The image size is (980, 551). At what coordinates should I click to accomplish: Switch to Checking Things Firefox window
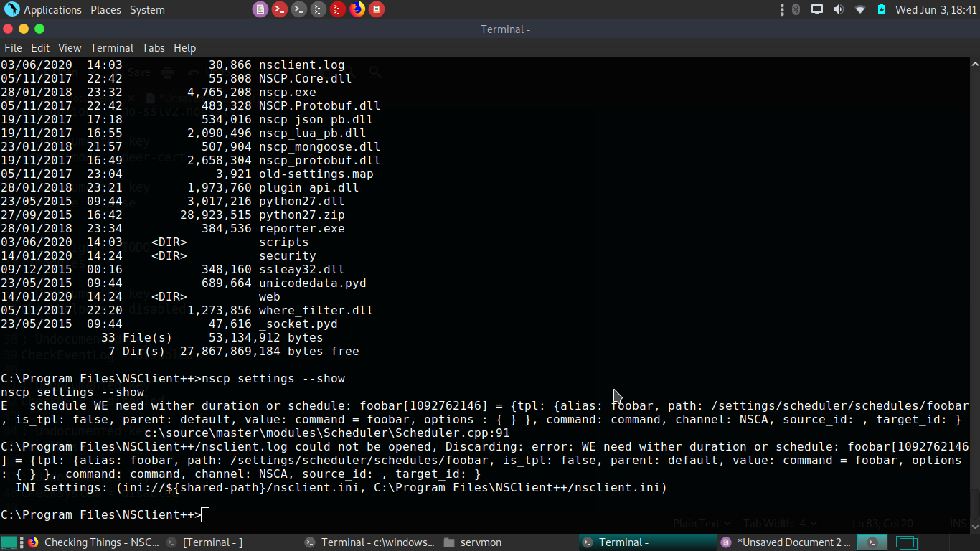(93, 542)
